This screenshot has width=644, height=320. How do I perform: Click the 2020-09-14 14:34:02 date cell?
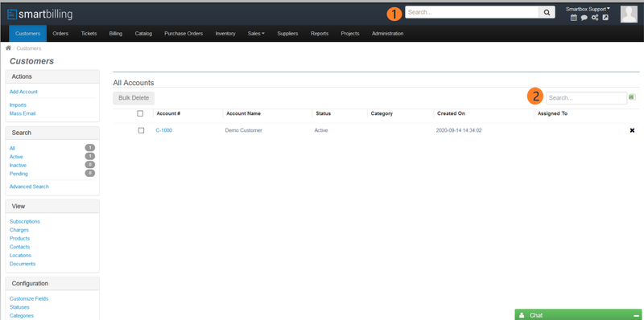459,130
